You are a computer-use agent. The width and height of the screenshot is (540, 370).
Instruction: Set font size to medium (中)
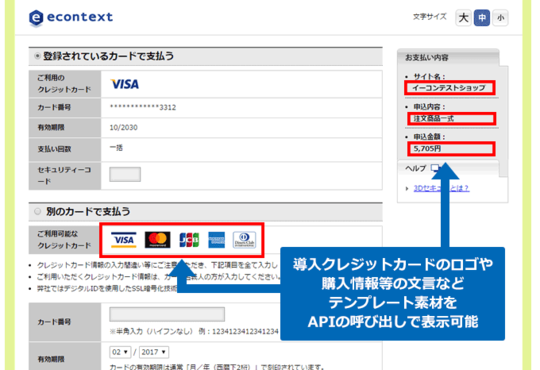[482, 18]
